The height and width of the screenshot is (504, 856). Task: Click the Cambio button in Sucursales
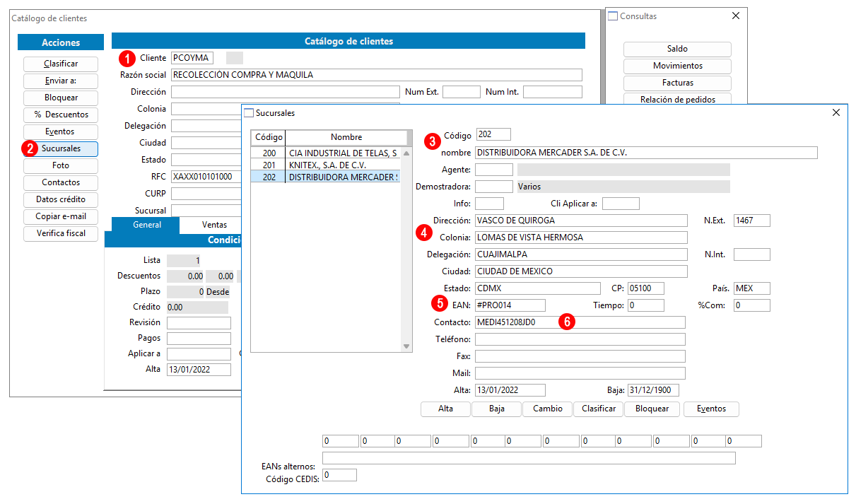click(x=548, y=409)
